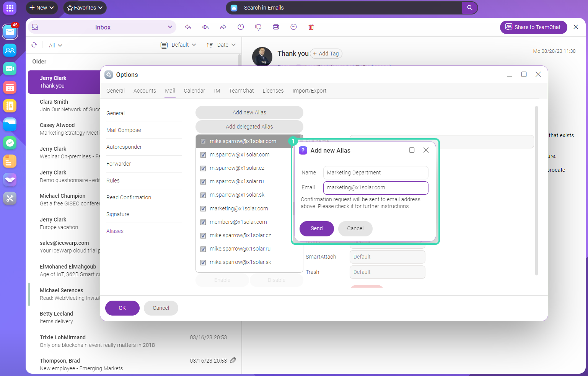
Task: Open the Favorites dropdown
Action: tap(85, 8)
